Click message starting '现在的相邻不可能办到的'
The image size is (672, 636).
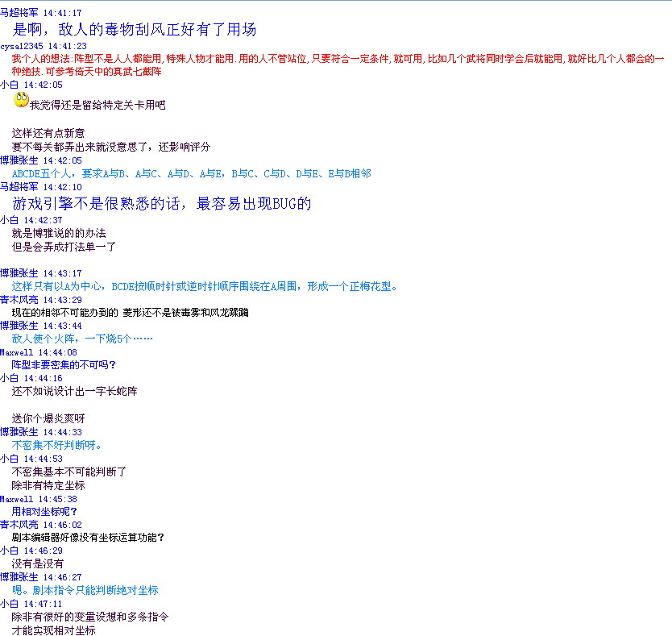131,313
